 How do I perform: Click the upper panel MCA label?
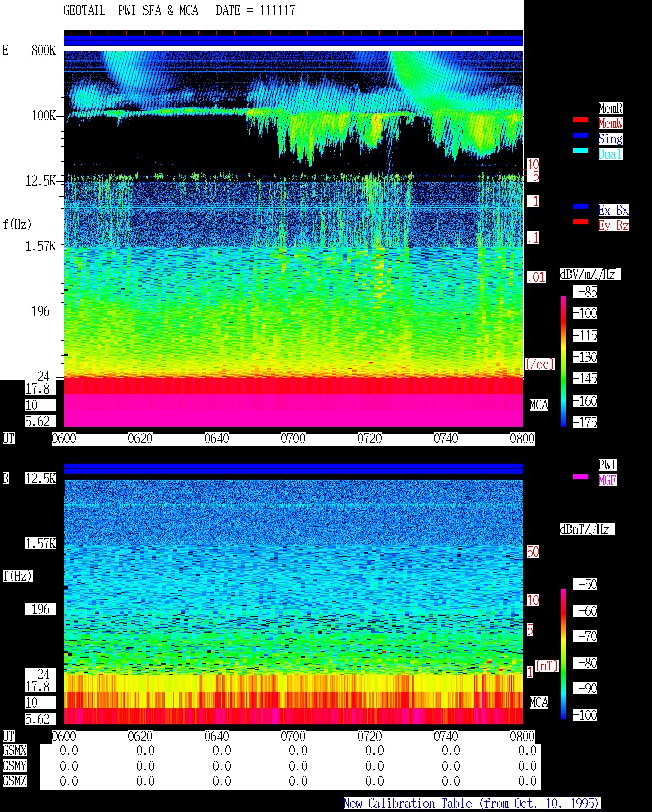tap(538, 405)
